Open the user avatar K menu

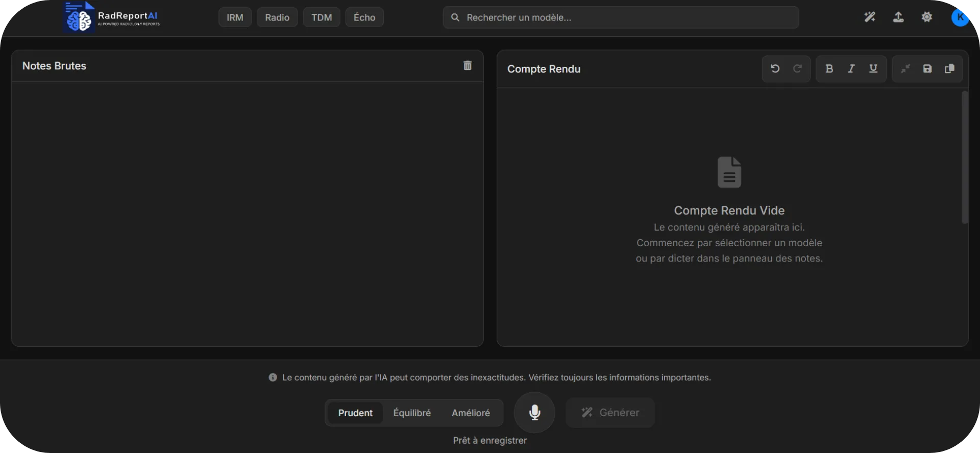click(960, 17)
